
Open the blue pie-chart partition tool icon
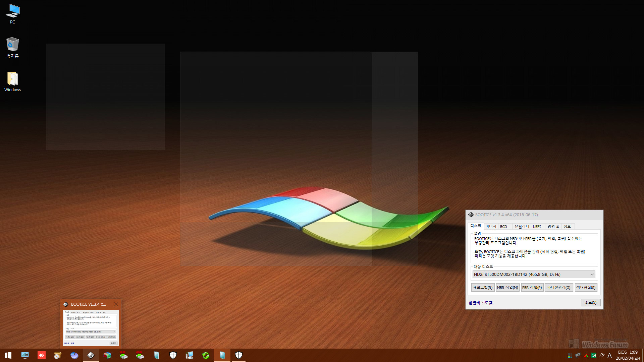(74, 355)
